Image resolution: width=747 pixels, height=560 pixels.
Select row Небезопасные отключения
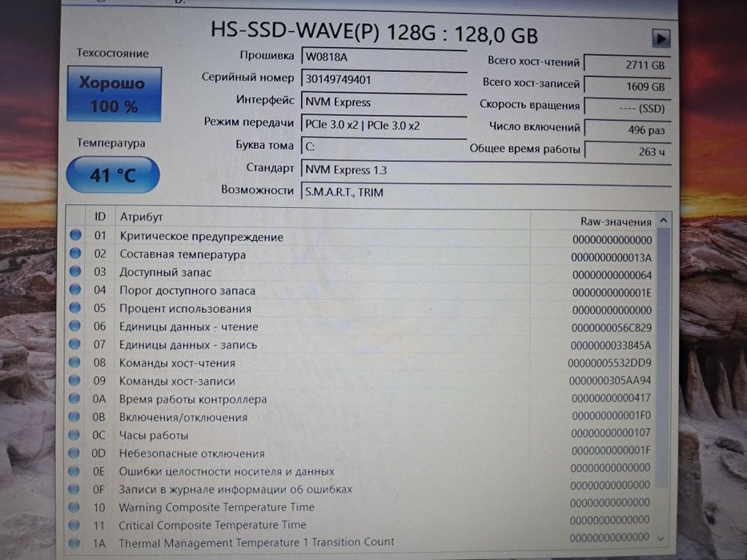tap(361, 453)
